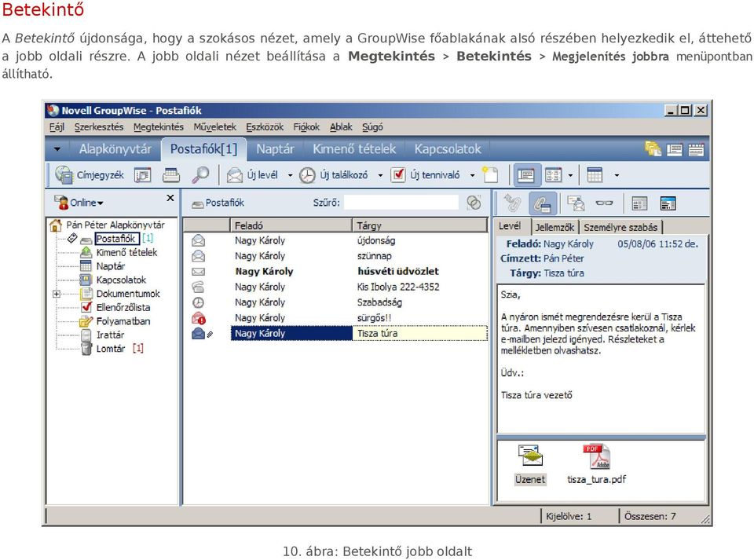Click the print calendar printer icon
Image resolution: width=754 pixels, height=560 pixels.
click(170, 175)
